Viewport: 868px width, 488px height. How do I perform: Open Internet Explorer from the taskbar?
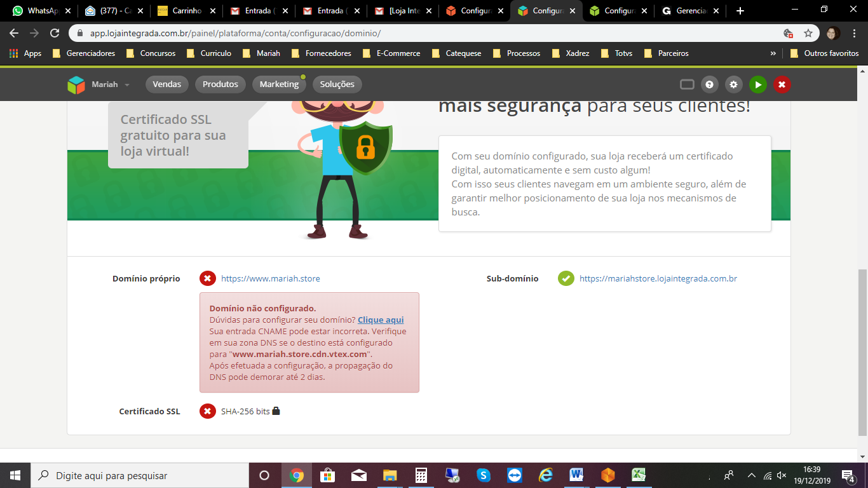pos(546,475)
